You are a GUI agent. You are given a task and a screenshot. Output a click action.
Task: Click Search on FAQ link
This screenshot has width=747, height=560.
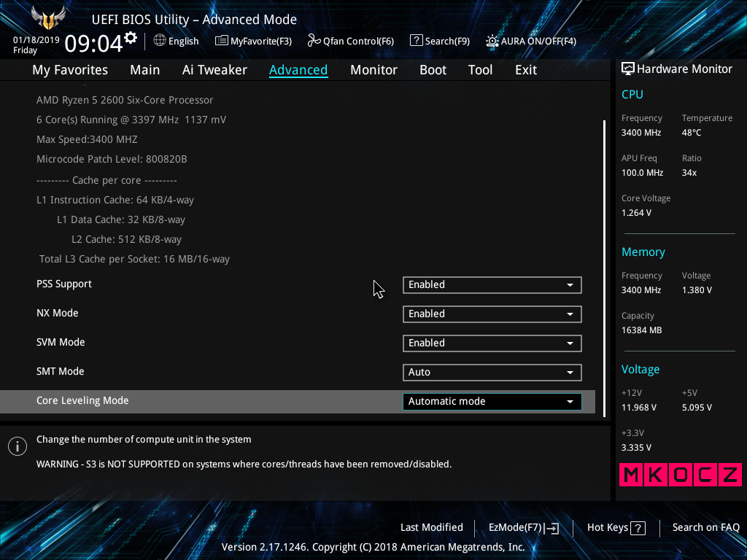705,527
